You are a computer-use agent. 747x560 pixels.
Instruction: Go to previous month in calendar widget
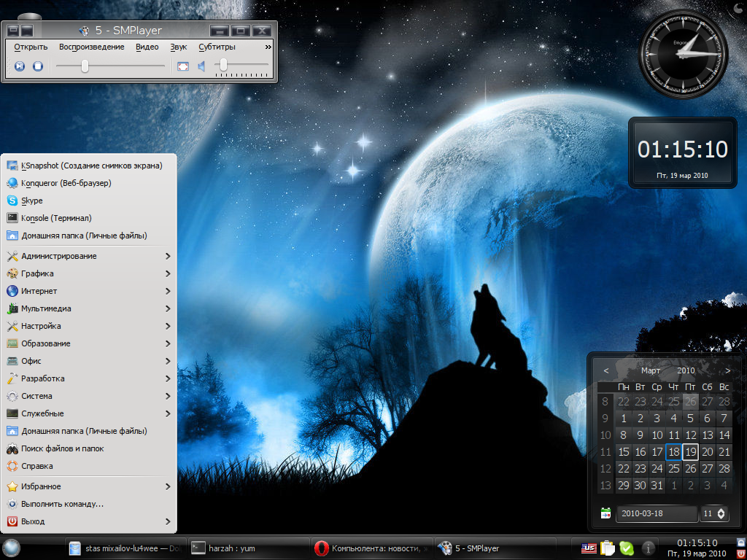606,370
